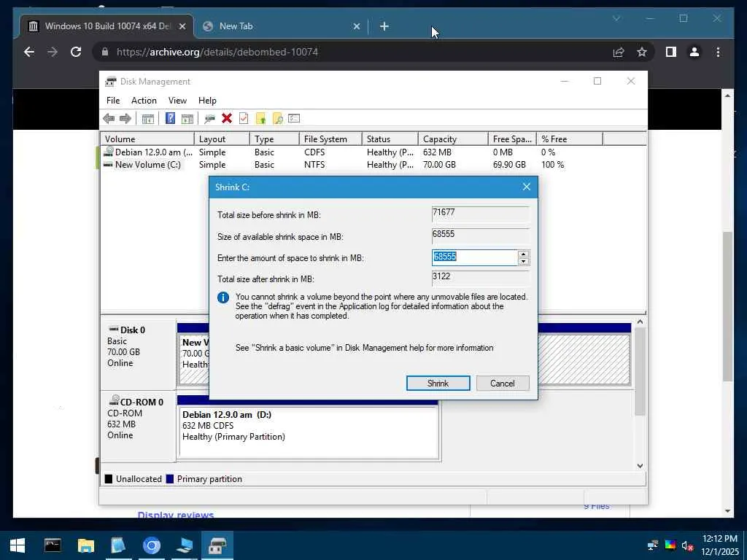Open the File menu in Disk Management

(113, 101)
